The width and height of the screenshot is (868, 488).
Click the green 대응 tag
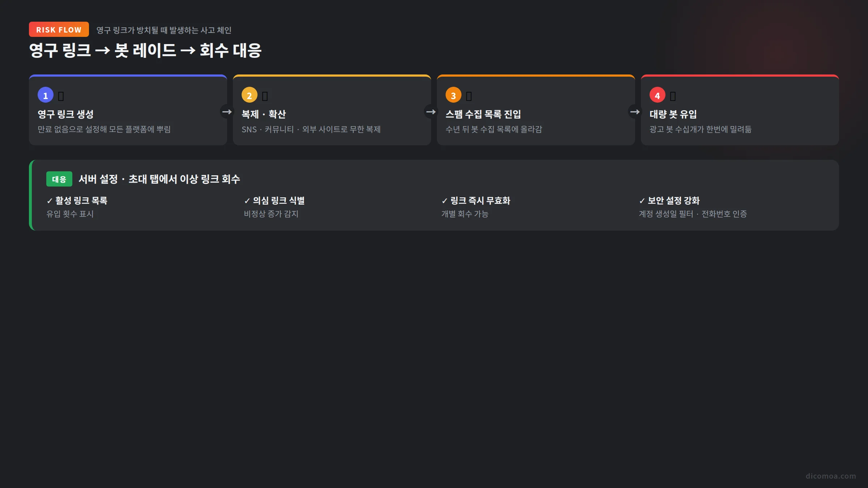59,179
